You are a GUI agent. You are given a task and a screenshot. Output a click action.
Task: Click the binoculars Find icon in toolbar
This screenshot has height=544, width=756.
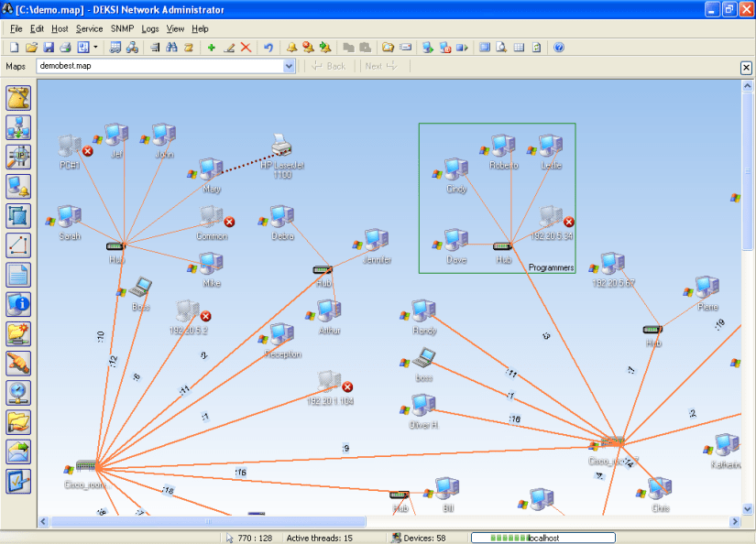click(x=171, y=47)
